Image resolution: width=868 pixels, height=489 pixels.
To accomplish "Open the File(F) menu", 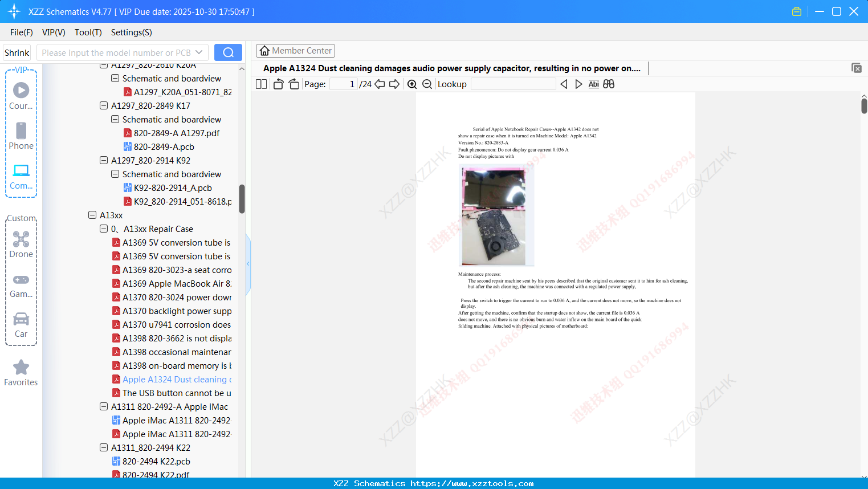I will (x=22, y=32).
